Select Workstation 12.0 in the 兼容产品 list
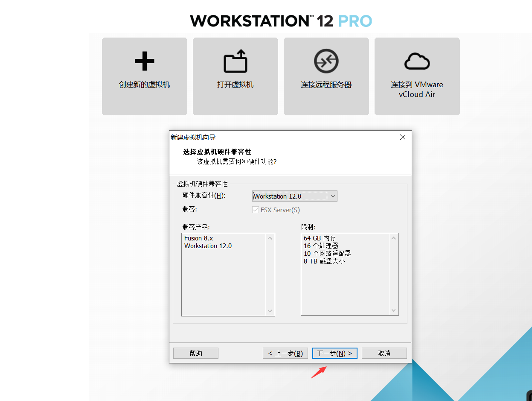This screenshot has width=532, height=401. tap(208, 246)
